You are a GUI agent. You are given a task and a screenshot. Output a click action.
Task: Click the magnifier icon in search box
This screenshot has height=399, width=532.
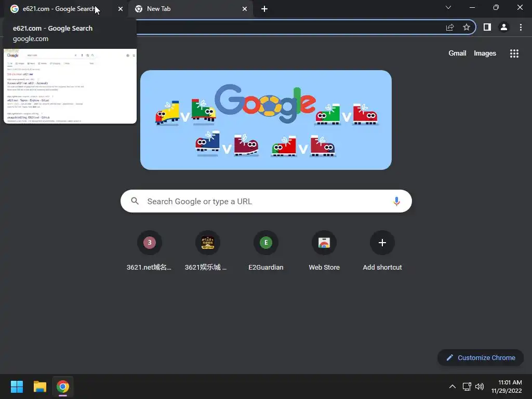135,201
